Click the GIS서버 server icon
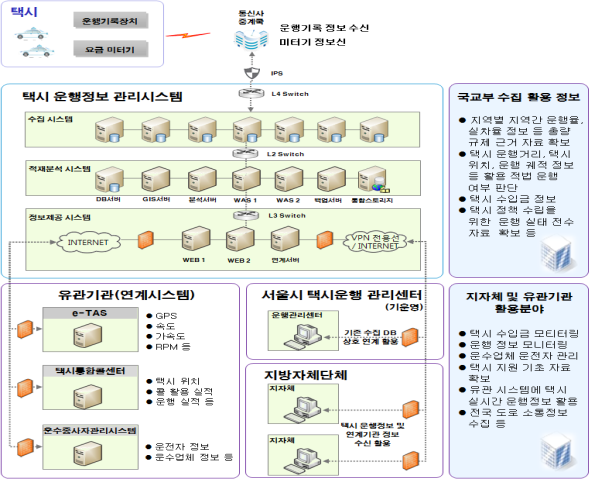Viewport: 595px width, 479px height. point(156,179)
